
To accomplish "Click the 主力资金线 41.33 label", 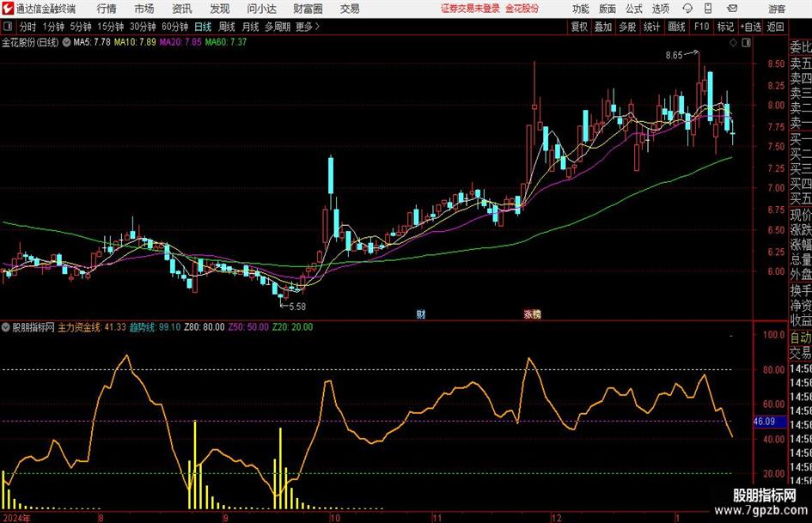I will click(x=92, y=327).
